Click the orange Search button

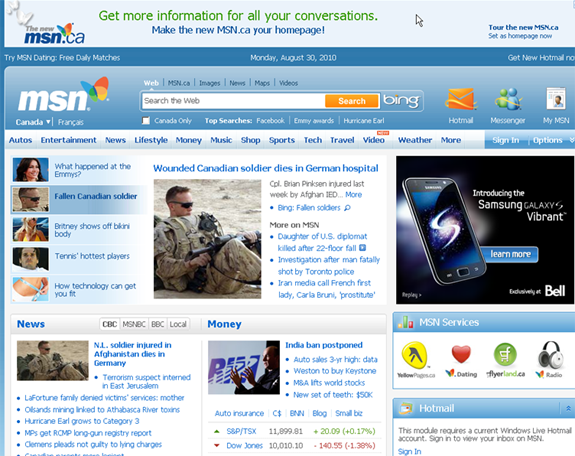pos(352,101)
